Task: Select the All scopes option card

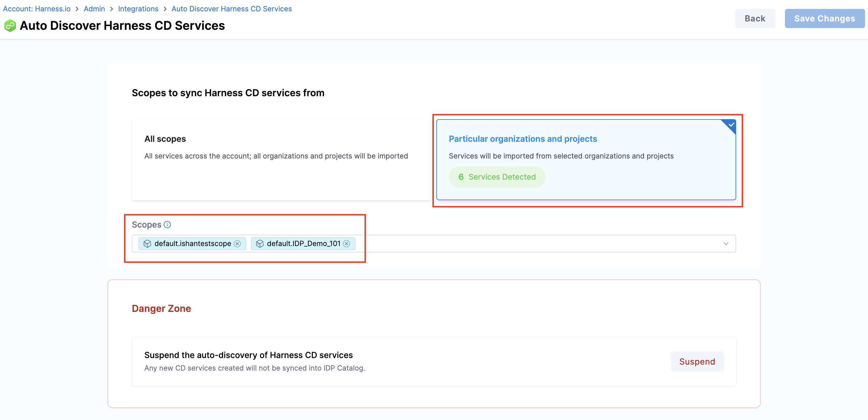Action: [x=281, y=159]
